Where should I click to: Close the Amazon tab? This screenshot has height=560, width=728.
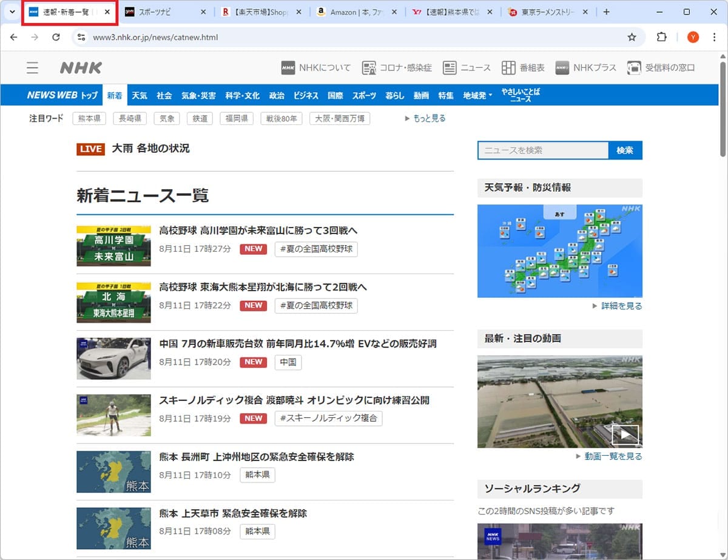tap(394, 12)
